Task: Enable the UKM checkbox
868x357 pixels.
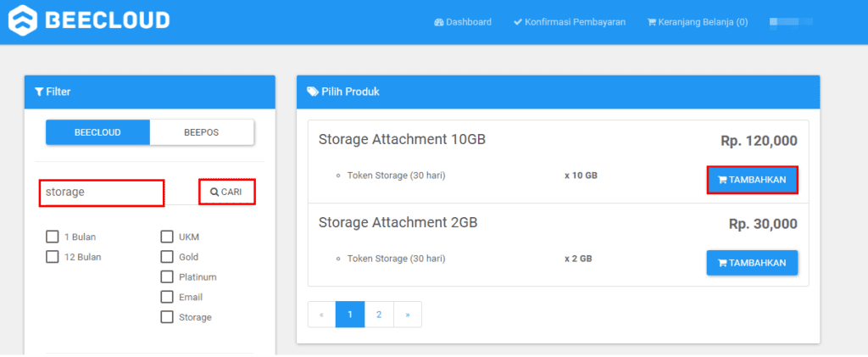Action: click(x=167, y=237)
